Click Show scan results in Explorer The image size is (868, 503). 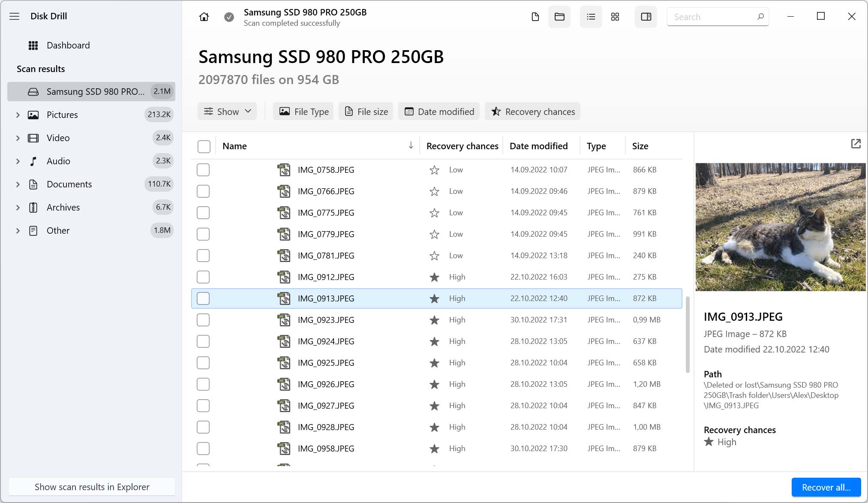click(x=92, y=487)
